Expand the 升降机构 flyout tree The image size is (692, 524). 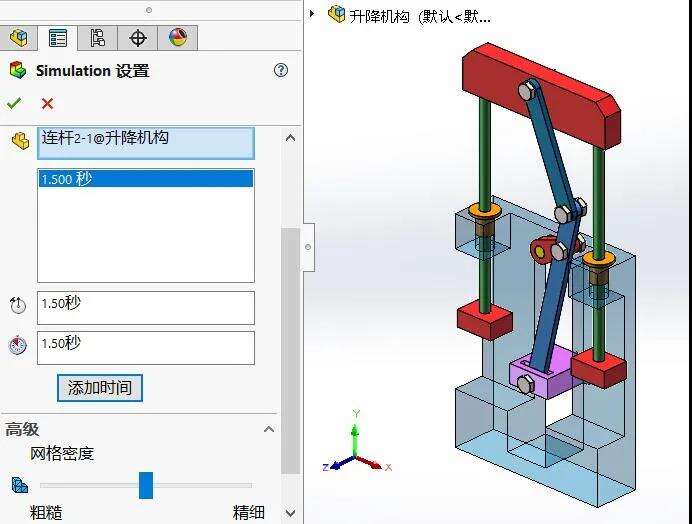click(x=312, y=14)
